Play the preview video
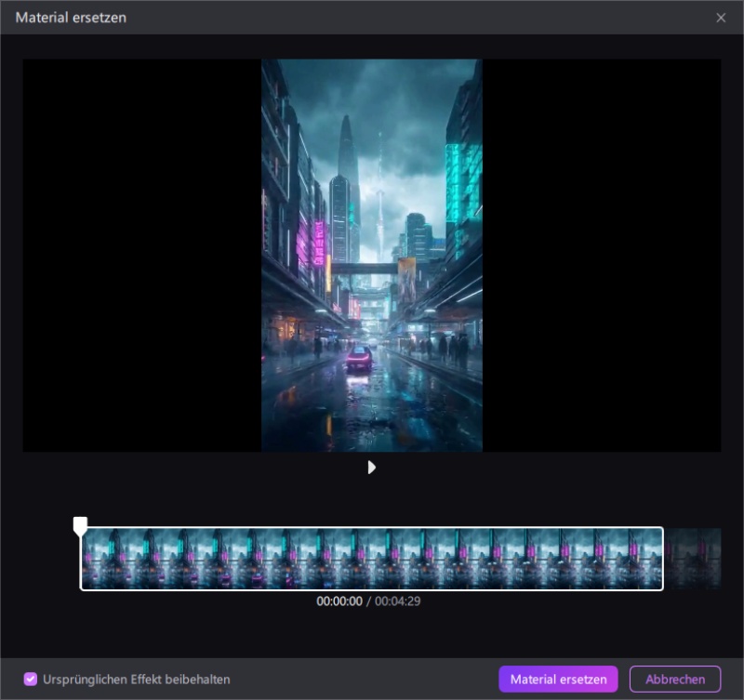The height and width of the screenshot is (700, 744). coord(372,468)
